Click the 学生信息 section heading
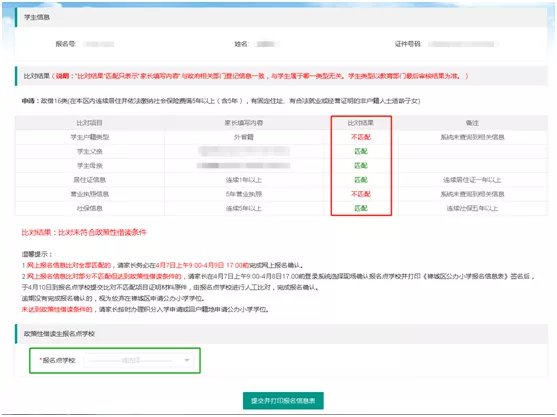 pos(37,17)
